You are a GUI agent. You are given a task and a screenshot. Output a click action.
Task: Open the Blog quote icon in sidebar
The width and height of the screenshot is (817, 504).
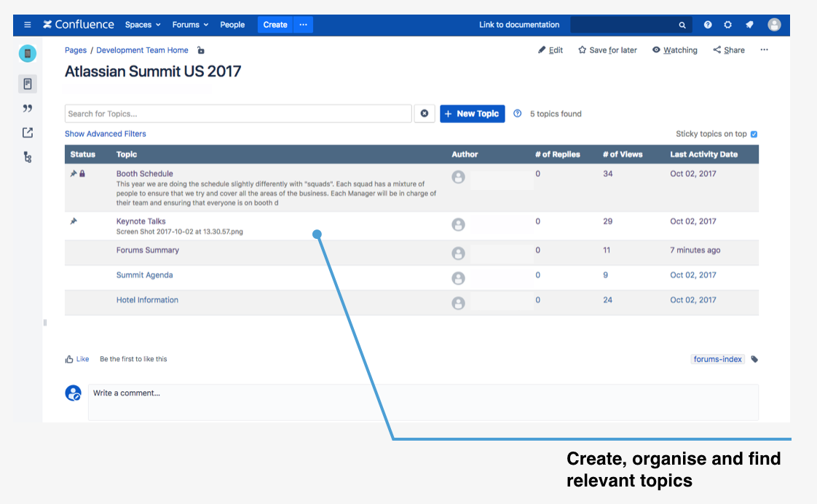click(28, 109)
